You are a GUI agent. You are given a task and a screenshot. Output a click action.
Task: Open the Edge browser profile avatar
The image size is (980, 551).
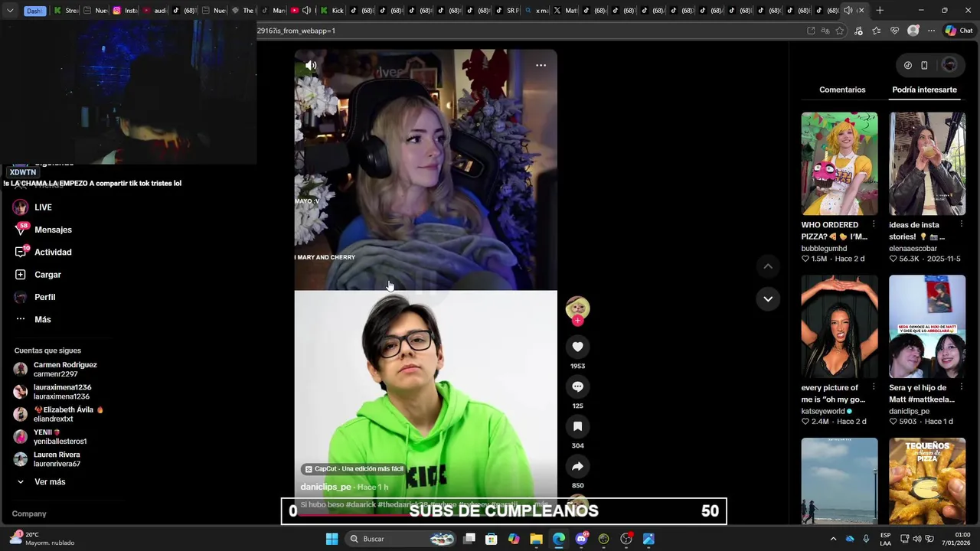coord(913,31)
